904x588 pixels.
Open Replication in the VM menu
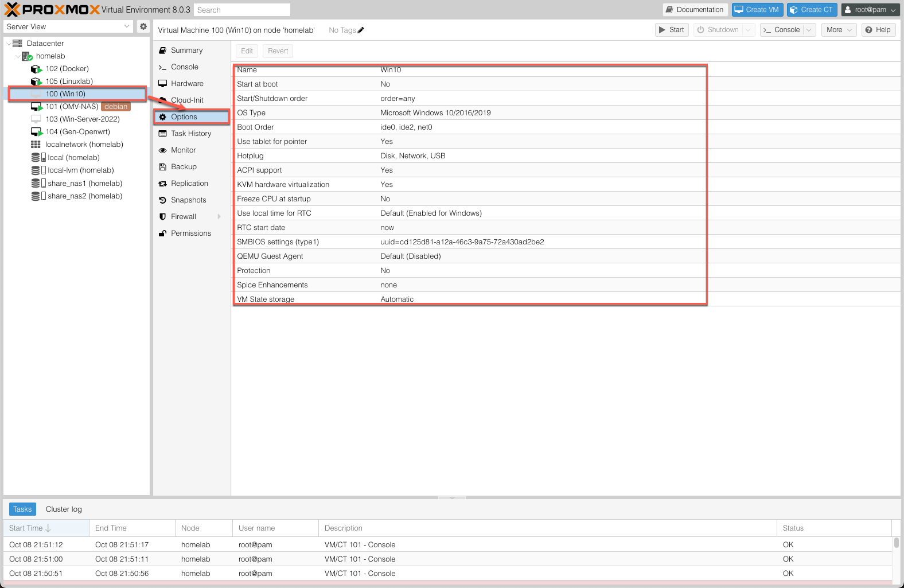[x=192, y=184]
